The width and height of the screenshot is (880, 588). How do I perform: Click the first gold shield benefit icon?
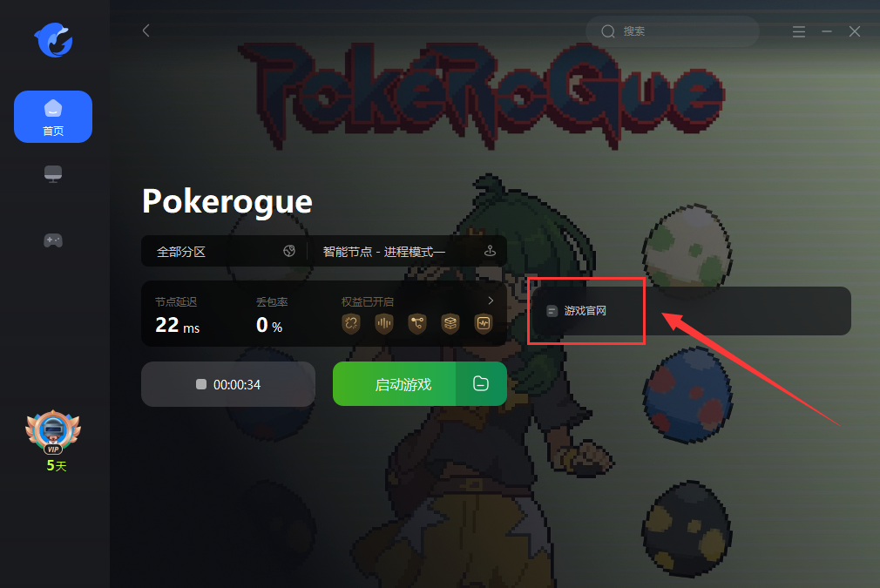(x=351, y=323)
